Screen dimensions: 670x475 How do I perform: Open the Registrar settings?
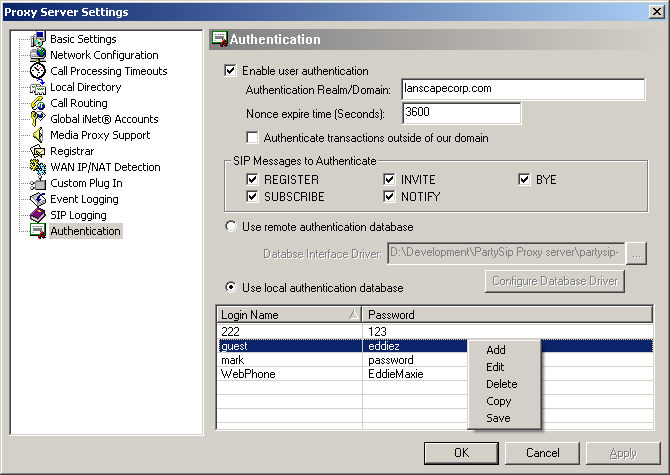click(x=72, y=151)
